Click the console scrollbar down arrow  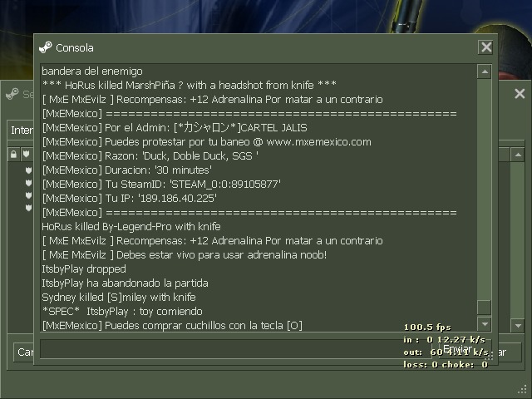pos(485,324)
